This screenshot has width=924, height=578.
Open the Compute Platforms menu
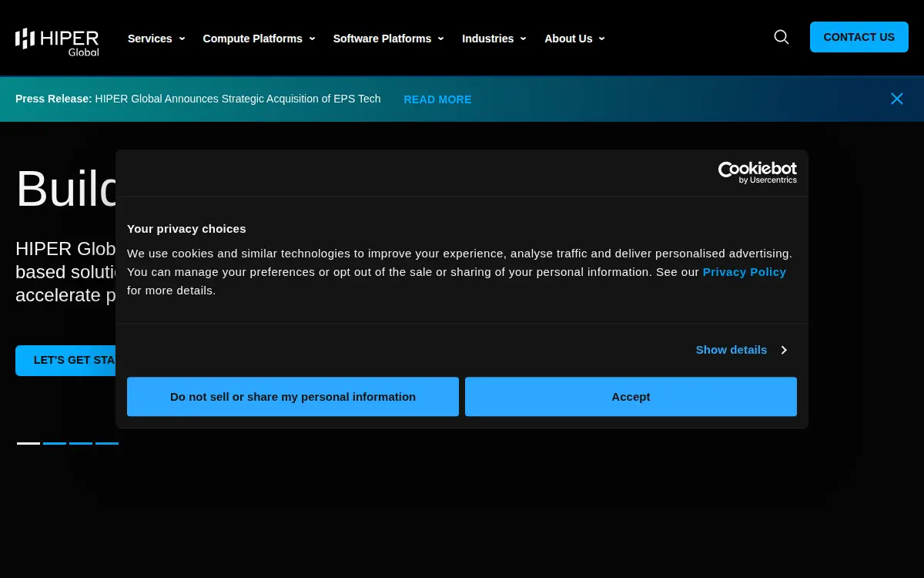253,39
